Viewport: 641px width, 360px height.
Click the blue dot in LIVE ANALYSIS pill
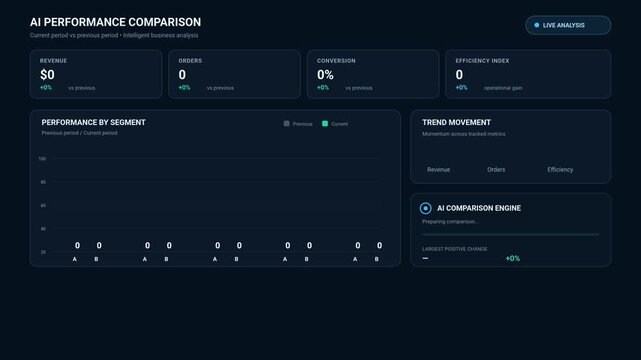point(537,25)
